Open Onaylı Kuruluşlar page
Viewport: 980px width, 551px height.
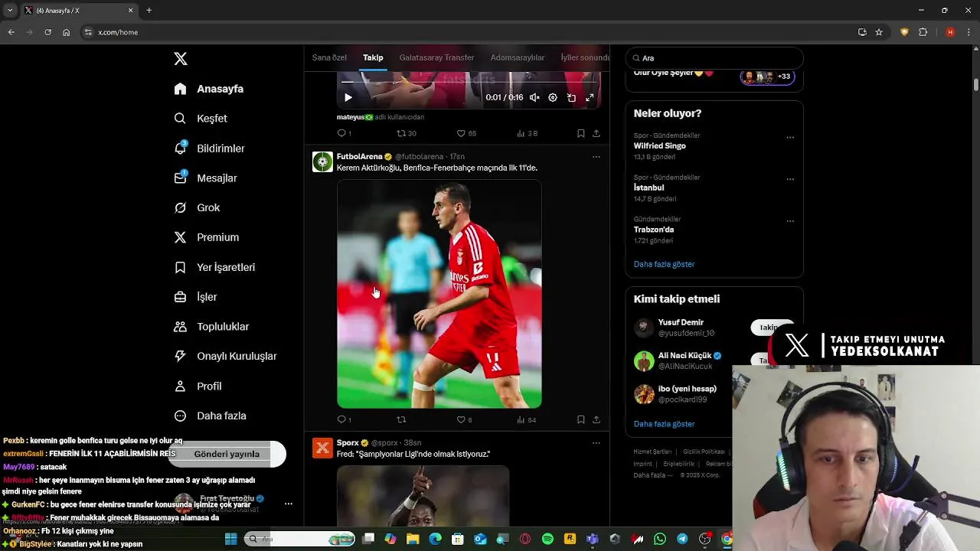point(225,356)
